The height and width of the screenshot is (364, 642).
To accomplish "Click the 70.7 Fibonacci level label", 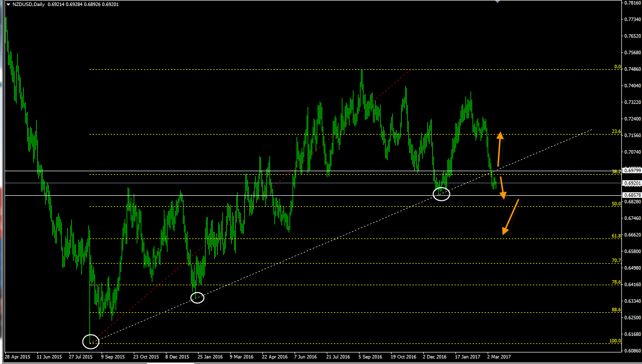I will [616, 261].
